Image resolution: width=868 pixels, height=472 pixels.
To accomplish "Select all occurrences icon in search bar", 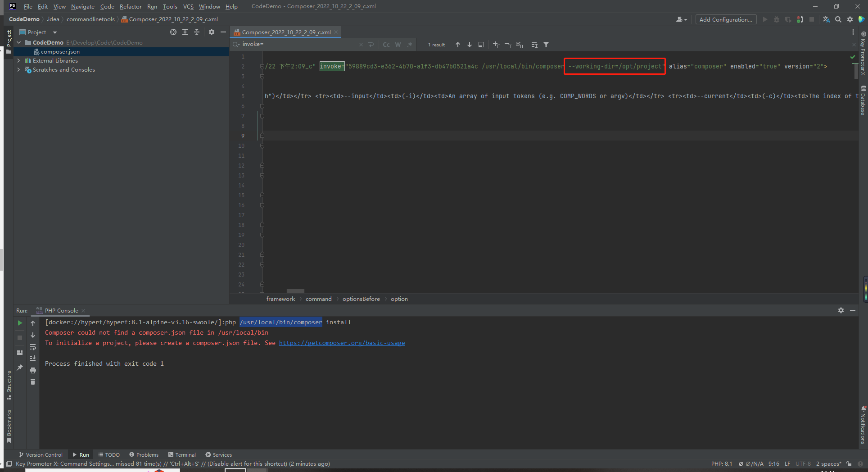I will pyautogui.click(x=520, y=45).
